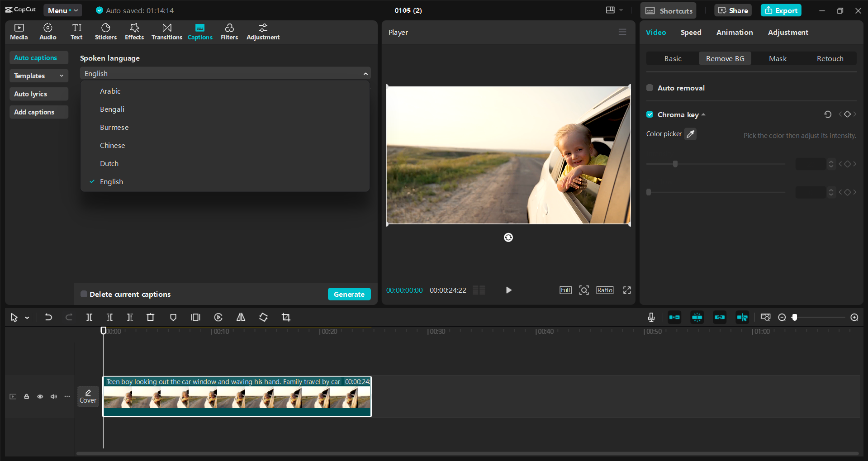This screenshot has height=461, width=868.
Task: Open the Menu dropdown at top left
Action: (62, 10)
